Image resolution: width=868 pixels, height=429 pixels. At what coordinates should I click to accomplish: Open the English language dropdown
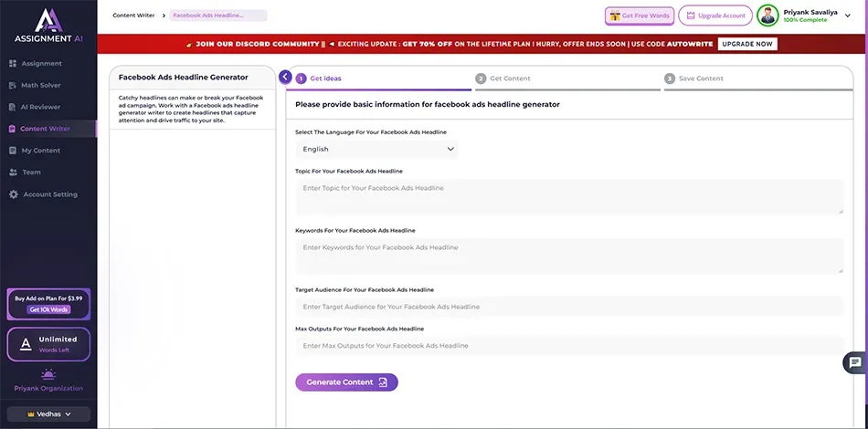(378, 149)
